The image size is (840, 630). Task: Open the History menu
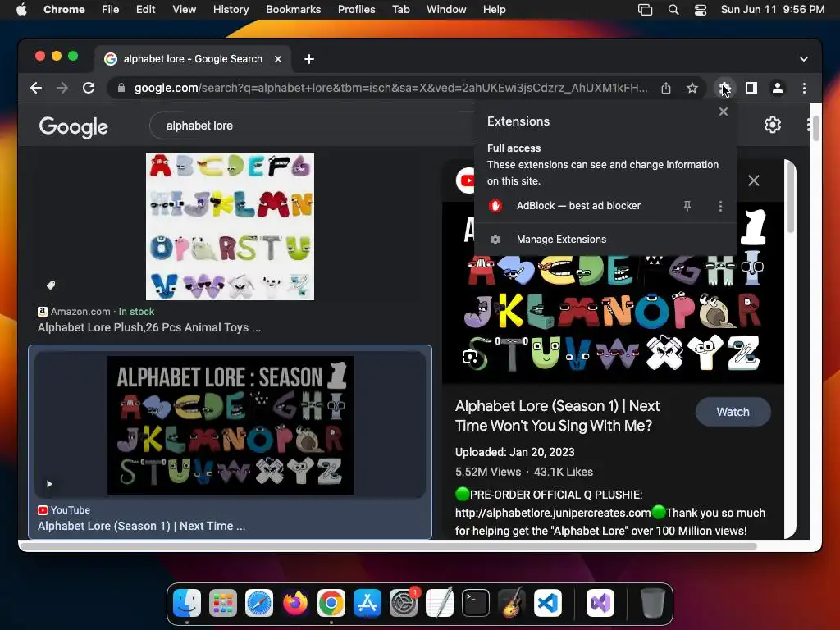click(x=231, y=9)
